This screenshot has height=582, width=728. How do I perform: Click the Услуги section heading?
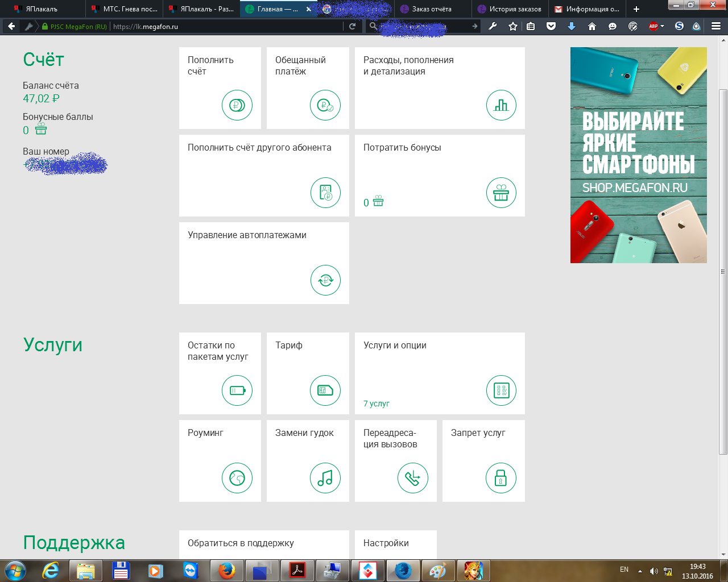click(53, 345)
